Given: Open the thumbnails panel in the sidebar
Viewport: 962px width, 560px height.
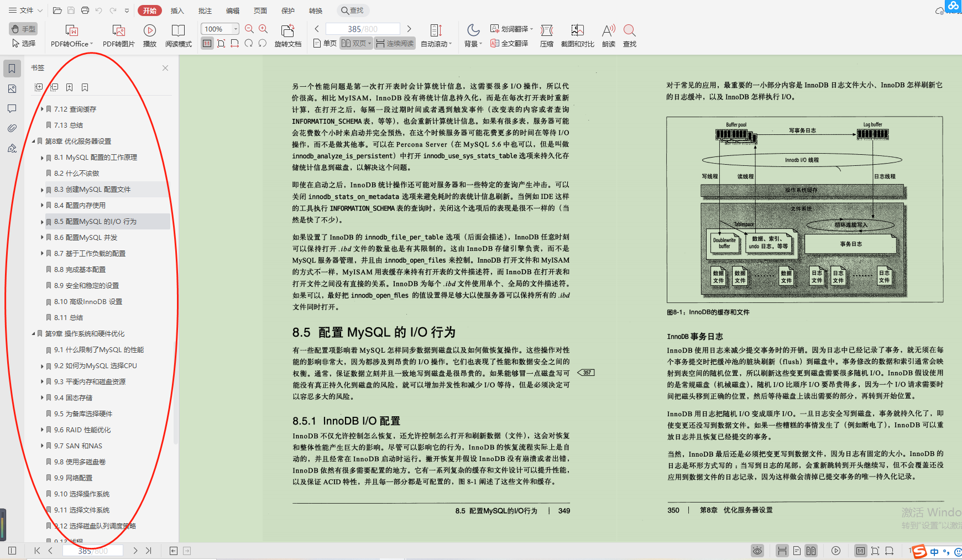Looking at the screenshot, I should [12, 88].
